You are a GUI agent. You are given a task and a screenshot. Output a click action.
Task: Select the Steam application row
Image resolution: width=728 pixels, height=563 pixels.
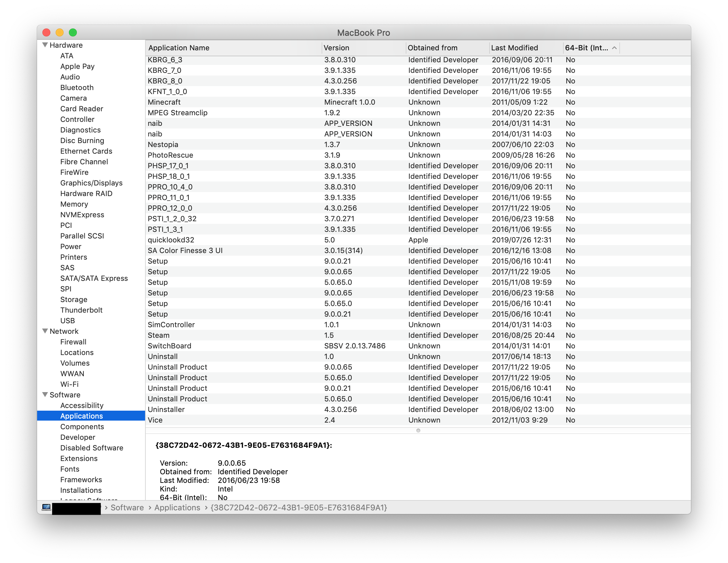pos(159,335)
